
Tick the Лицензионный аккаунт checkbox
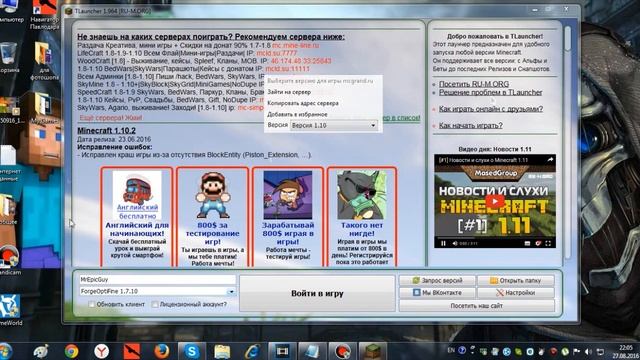point(155,304)
